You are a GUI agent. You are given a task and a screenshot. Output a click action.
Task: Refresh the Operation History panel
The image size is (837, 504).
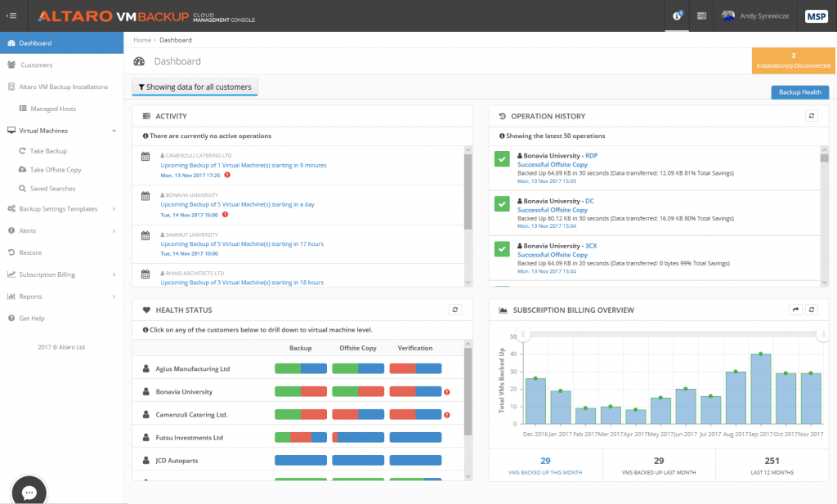click(x=812, y=116)
